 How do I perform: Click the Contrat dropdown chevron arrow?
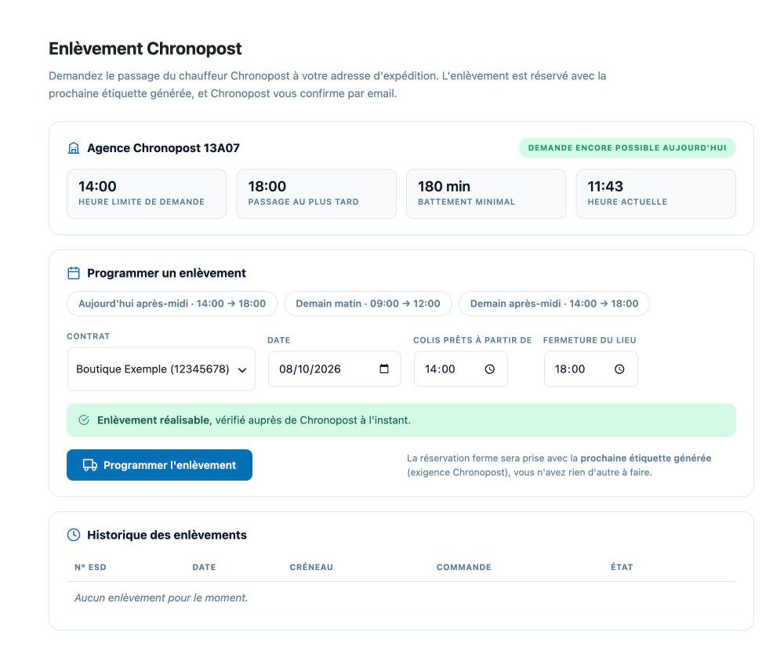[242, 370]
